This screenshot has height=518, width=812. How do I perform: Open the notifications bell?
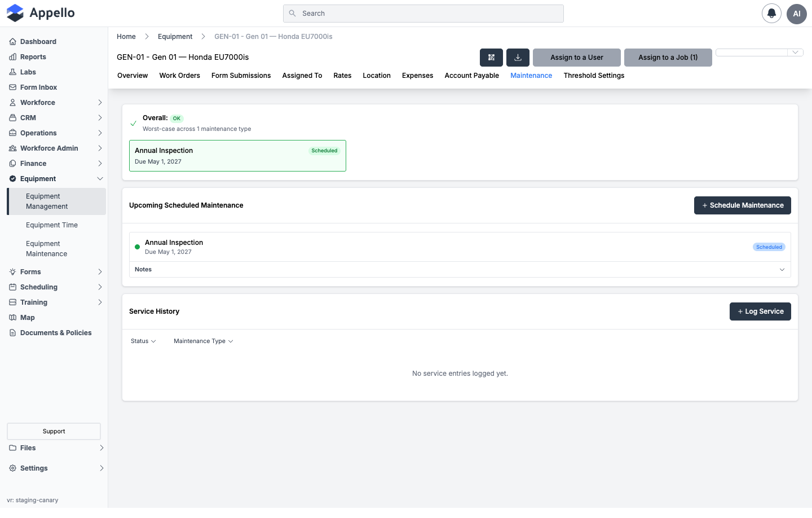coord(771,14)
